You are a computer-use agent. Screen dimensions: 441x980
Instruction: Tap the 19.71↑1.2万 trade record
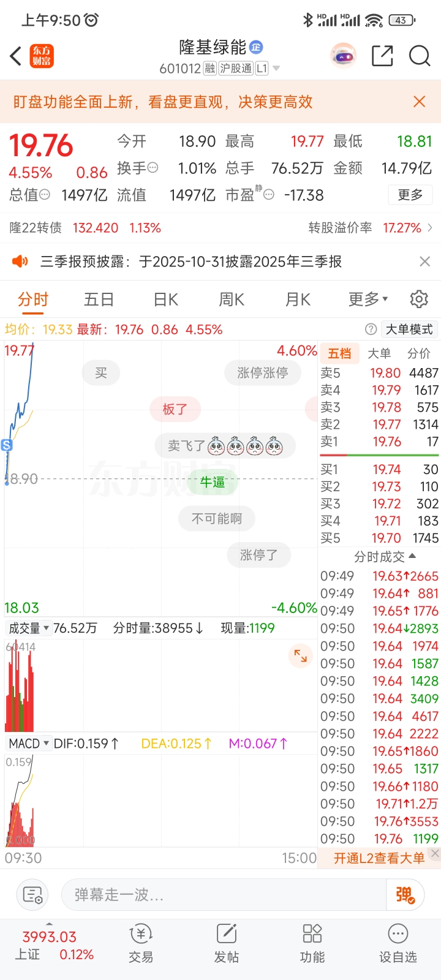click(x=379, y=804)
